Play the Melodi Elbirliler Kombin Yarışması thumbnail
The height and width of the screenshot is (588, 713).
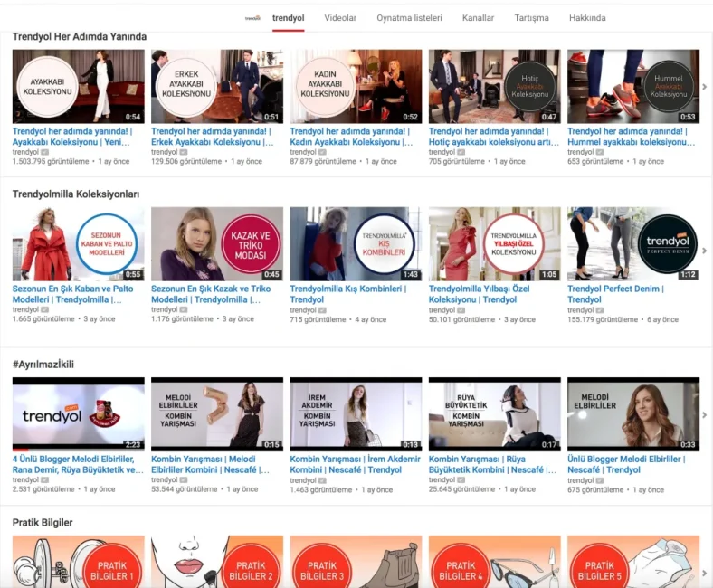(217, 413)
